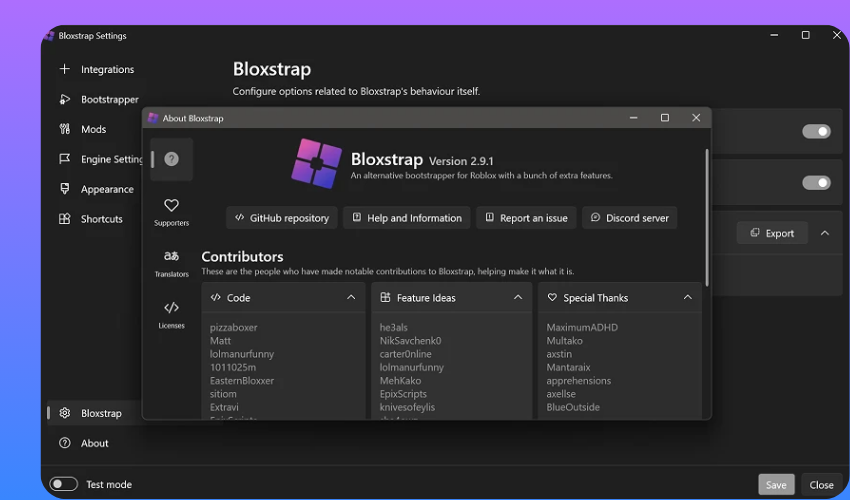Open the Bootstrapper settings page
The width and height of the screenshot is (850, 500).
98,99
